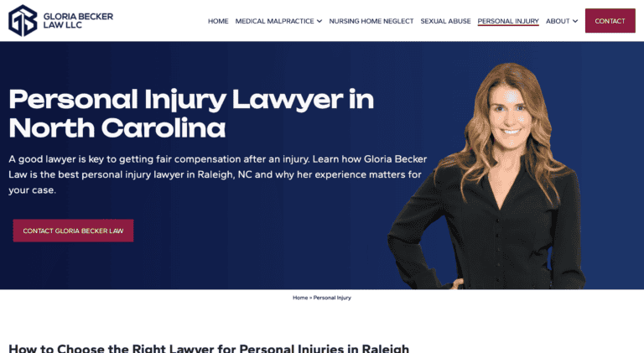Click the CONTACT GLORIA BECKER LAW button

click(x=73, y=231)
